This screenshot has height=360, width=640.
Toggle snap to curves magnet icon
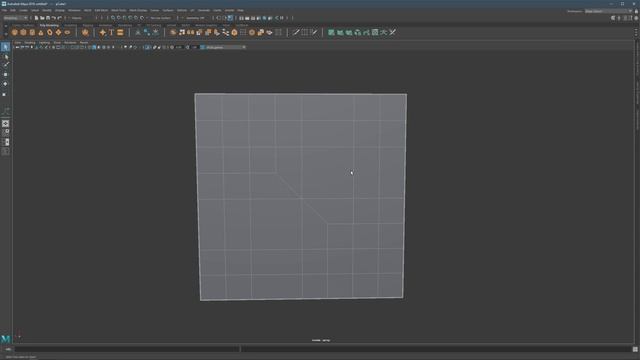(x=119, y=18)
